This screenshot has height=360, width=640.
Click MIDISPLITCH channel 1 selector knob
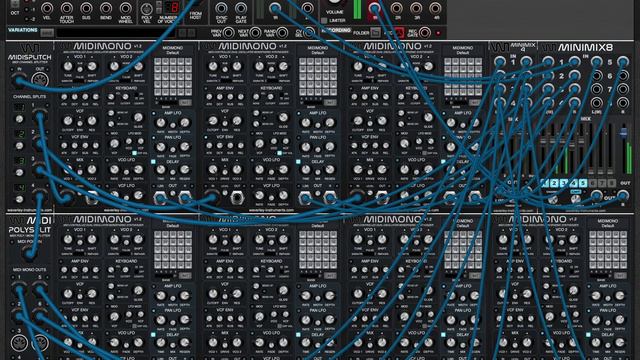click(x=19, y=119)
